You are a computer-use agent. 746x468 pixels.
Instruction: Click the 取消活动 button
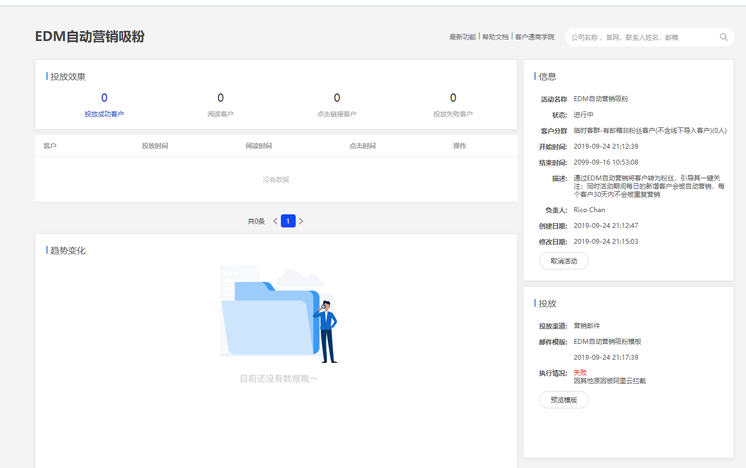[x=564, y=261]
